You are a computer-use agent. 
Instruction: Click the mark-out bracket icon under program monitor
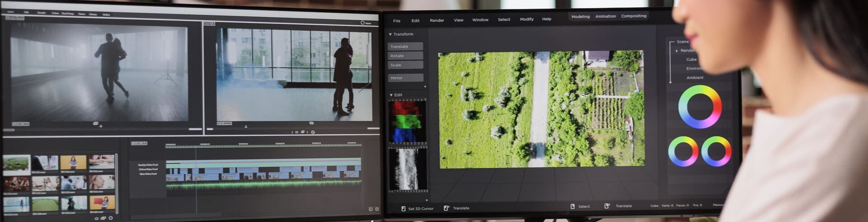pos(307,132)
